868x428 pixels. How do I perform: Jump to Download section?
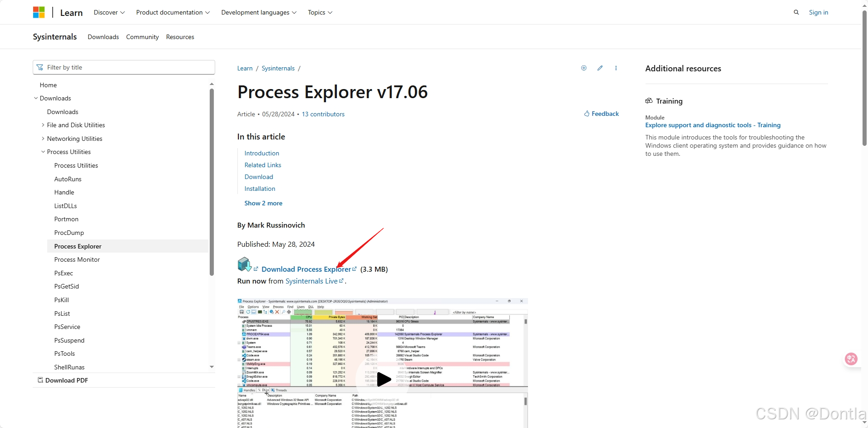pos(259,177)
